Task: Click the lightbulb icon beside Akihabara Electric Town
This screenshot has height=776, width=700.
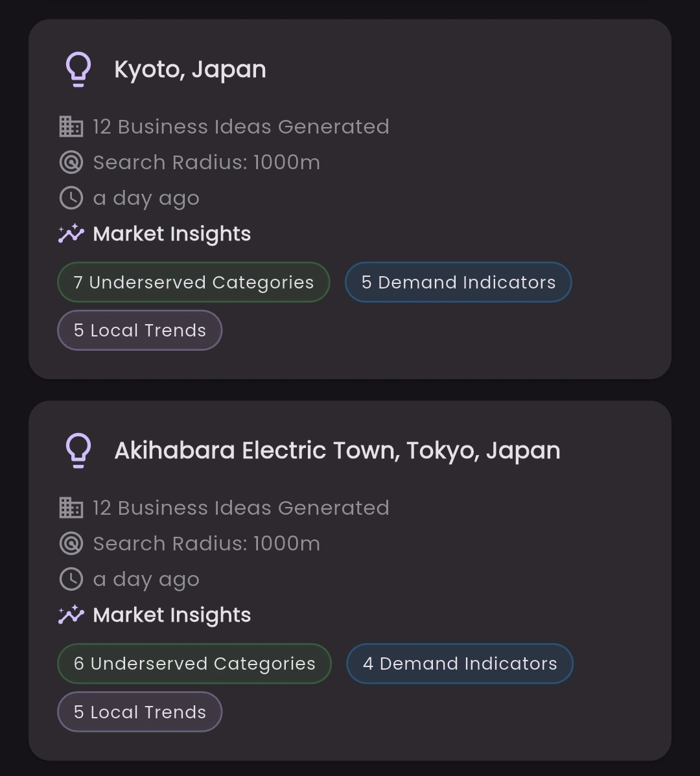Action: [x=78, y=451]
